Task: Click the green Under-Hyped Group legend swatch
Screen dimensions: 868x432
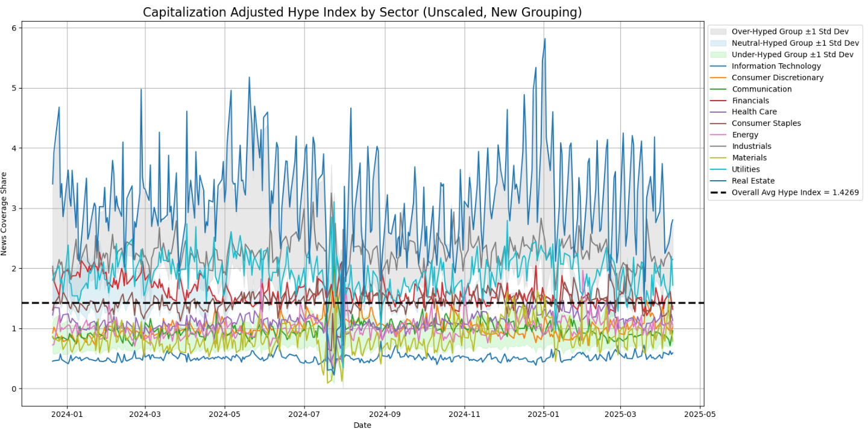Action: 719,55
